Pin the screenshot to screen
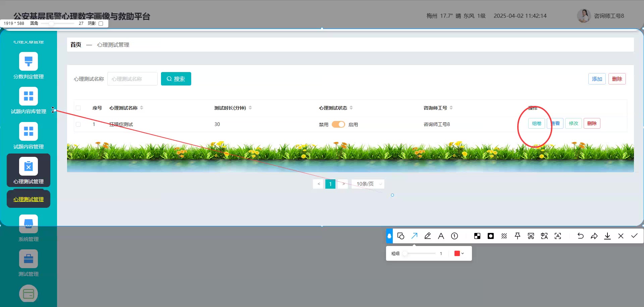 pos(518,236)
